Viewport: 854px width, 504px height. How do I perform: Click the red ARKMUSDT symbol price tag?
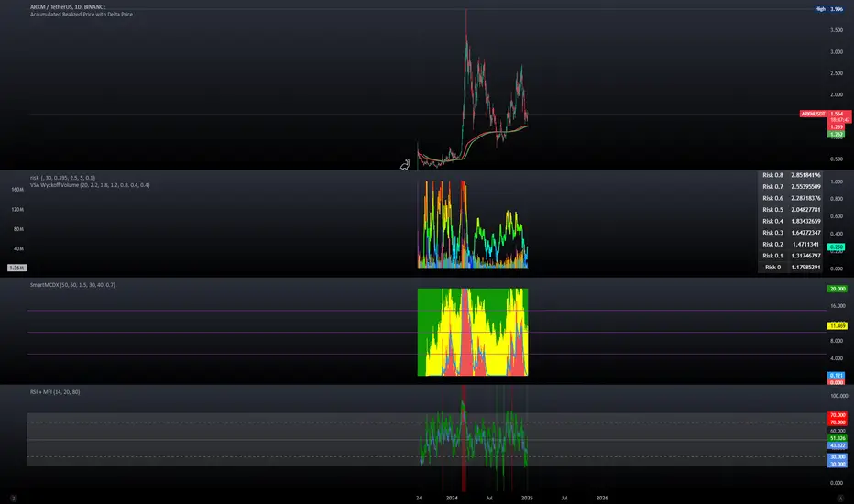pyautogui.click(x=813, y=114)
